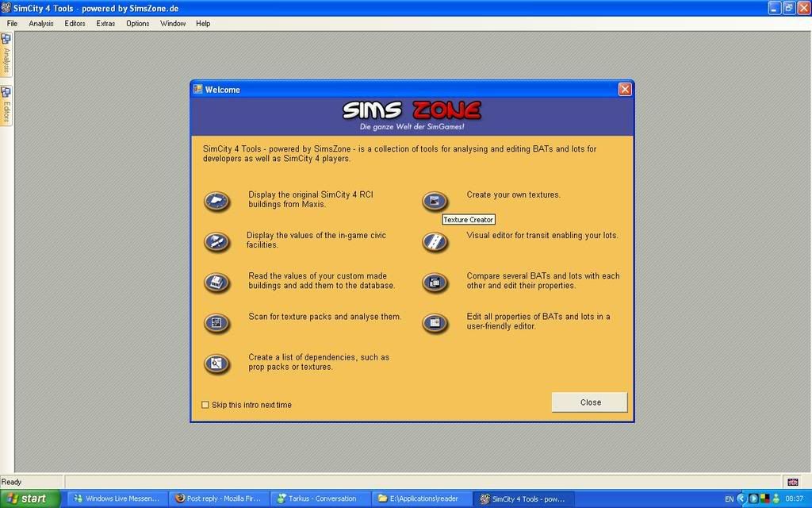Click 'Scan for texture packs and analyse them.' text

coord(324,317)
